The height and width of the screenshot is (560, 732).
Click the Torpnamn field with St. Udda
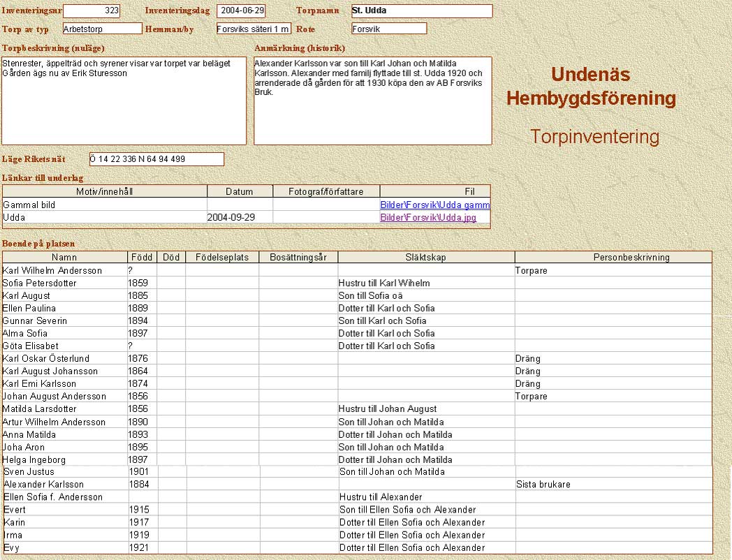pos(422,11)
